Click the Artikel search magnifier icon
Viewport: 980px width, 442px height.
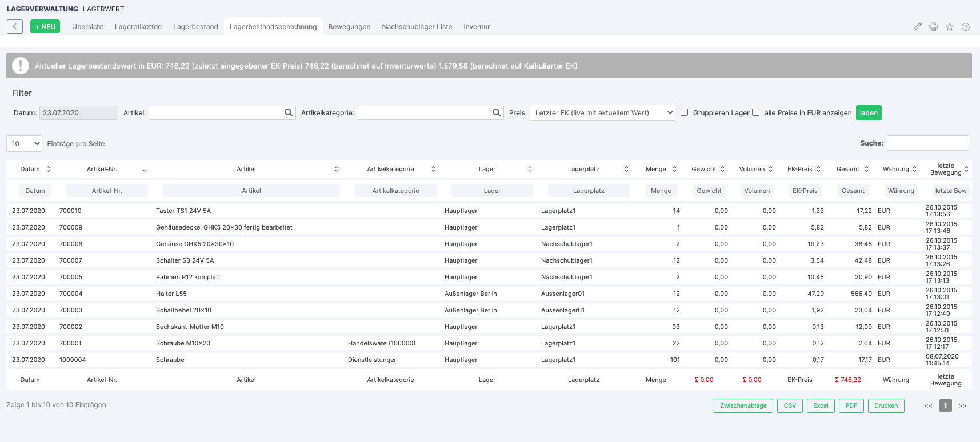pos(289,113)
